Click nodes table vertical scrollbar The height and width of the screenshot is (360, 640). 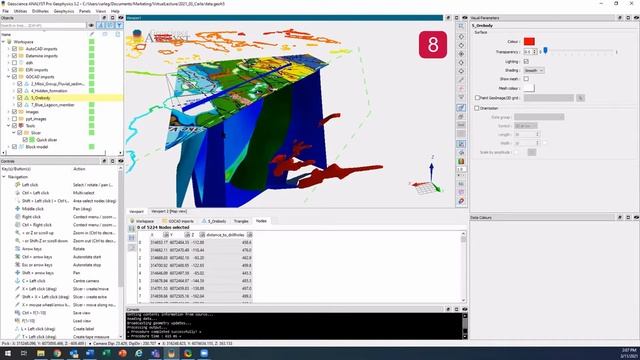pyautogui.click(x=463, y=267)
